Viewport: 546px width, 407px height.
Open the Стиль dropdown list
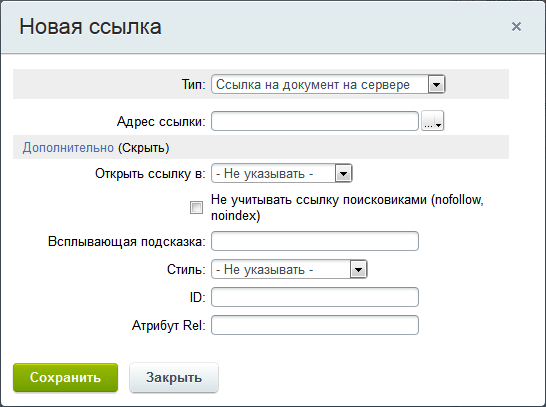tap(289, 269)
